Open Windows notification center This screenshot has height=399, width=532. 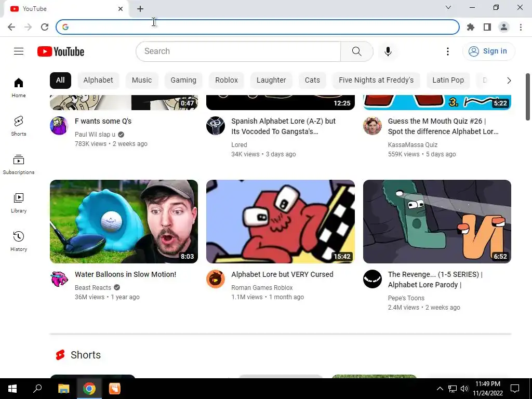click(x=515, y=389)
